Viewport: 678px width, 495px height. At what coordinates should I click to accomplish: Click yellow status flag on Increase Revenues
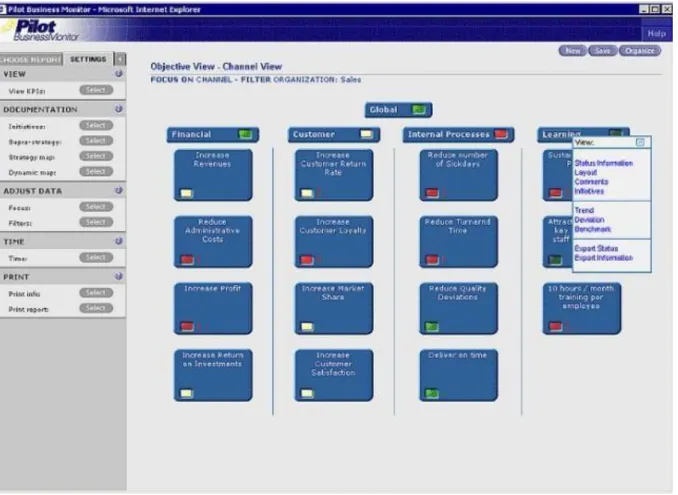click(x=186, y=193)
